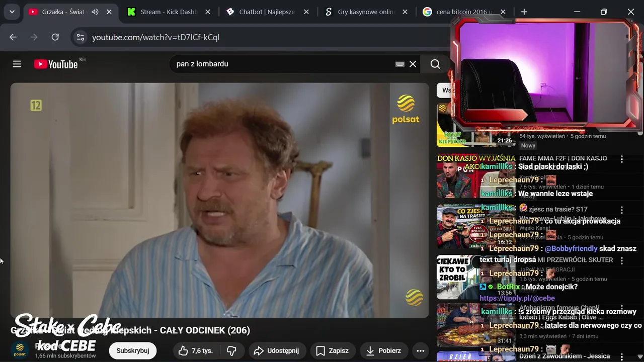Image resolution: width=644 pixels, height=362 pixels.
Task: Like the video with 7,6 tys.
Action: coord(196,350)
